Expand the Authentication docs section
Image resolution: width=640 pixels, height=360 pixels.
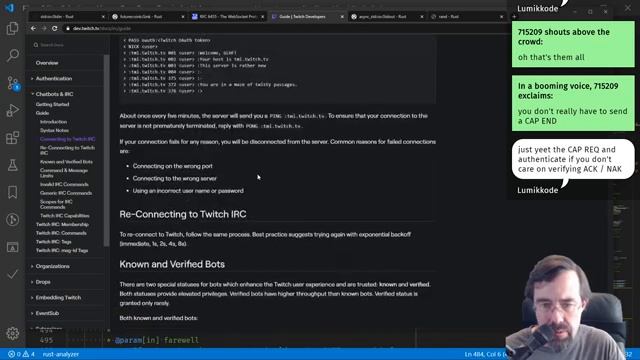point(53,78)
